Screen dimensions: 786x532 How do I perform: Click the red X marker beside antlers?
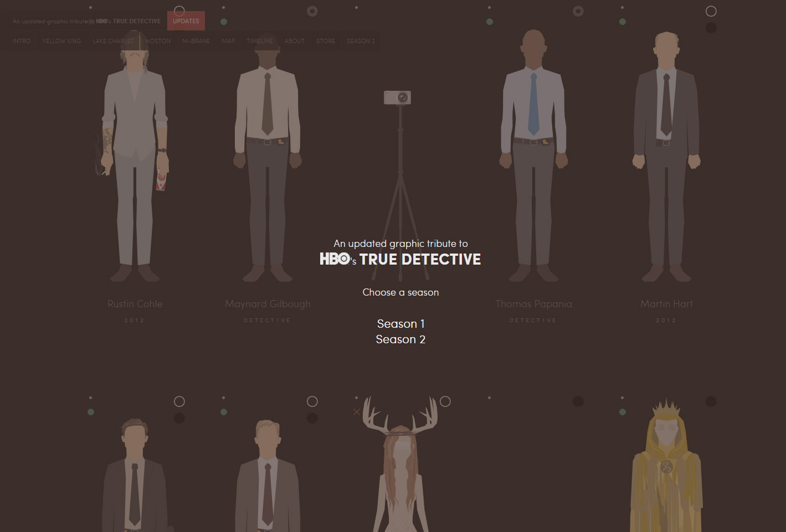tap(356, 412)
